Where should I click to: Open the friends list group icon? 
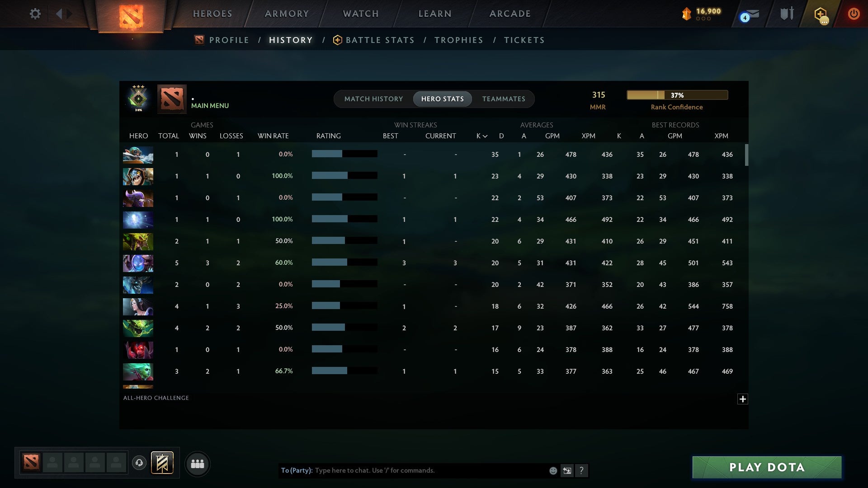point(198,464)
